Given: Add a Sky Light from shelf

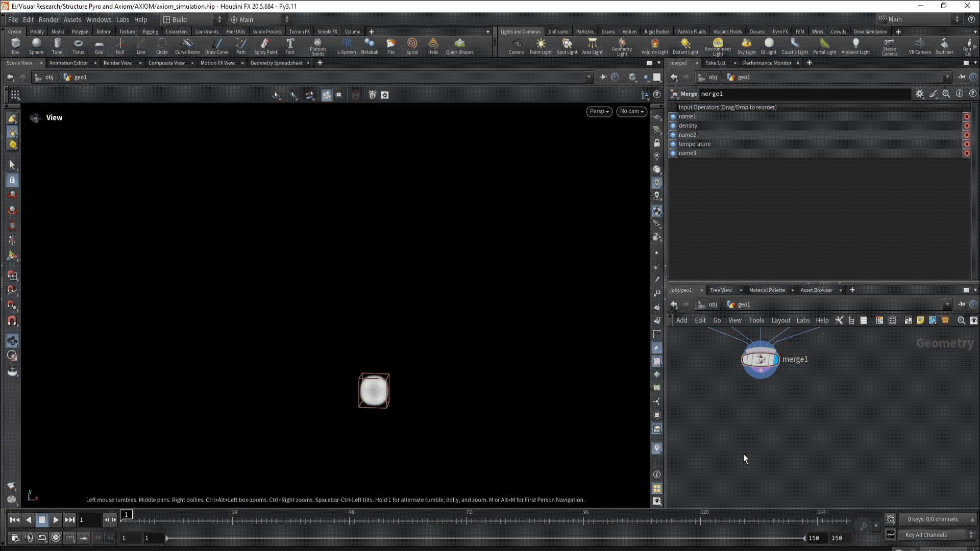Looking at the screenshot, I should click(746, 45).
